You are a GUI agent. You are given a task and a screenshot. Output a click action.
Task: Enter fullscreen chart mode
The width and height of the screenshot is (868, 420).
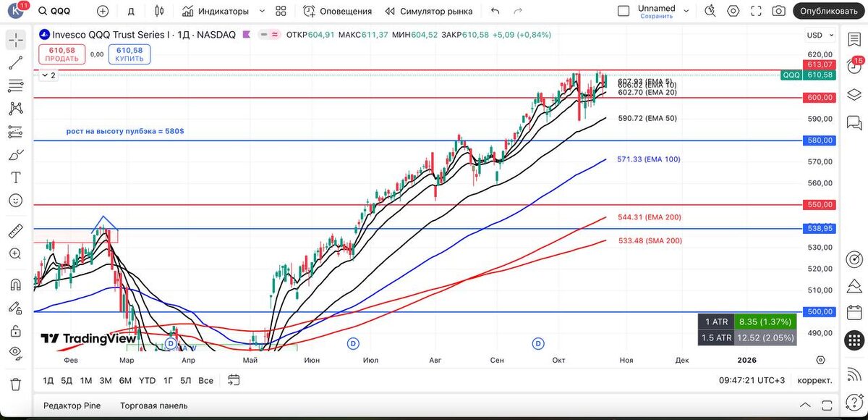(756, 11)
